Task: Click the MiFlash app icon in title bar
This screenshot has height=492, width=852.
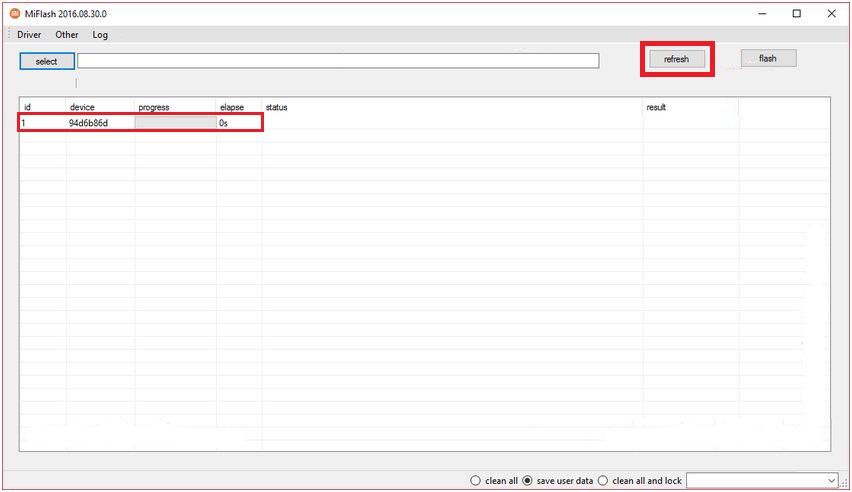Action: coord(15,14)
